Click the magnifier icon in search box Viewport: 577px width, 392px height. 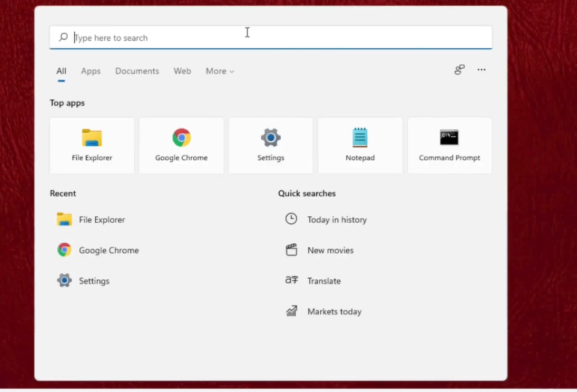[x=63, y=37]
